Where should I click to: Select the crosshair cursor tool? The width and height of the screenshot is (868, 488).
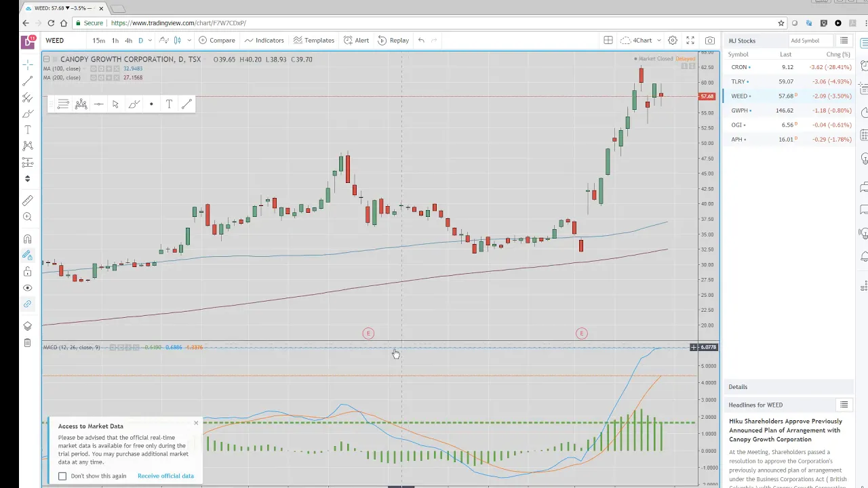tap(27, 65)
